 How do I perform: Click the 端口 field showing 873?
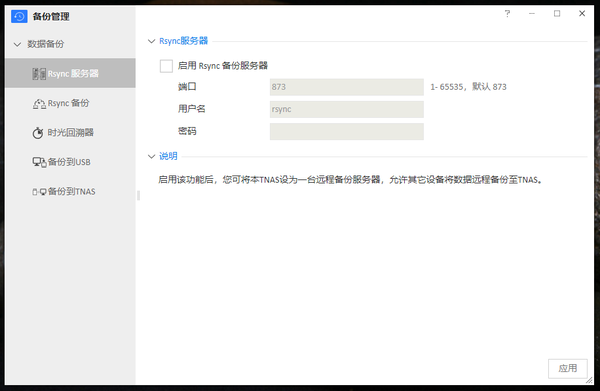(x=347, y=87)
